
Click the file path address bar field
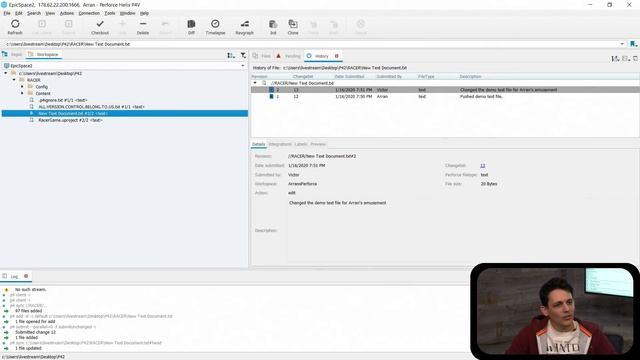tap(312, 44)
